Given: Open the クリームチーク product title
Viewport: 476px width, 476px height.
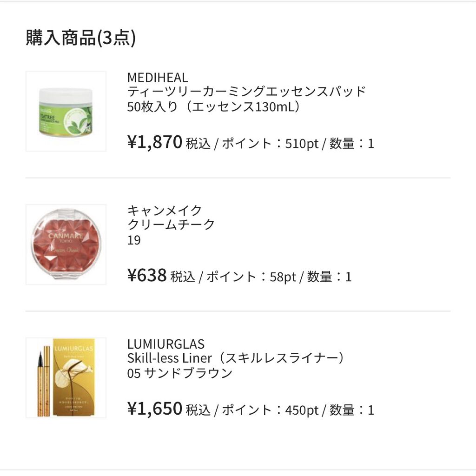Looking at the screenshot, I should point(171,225).
